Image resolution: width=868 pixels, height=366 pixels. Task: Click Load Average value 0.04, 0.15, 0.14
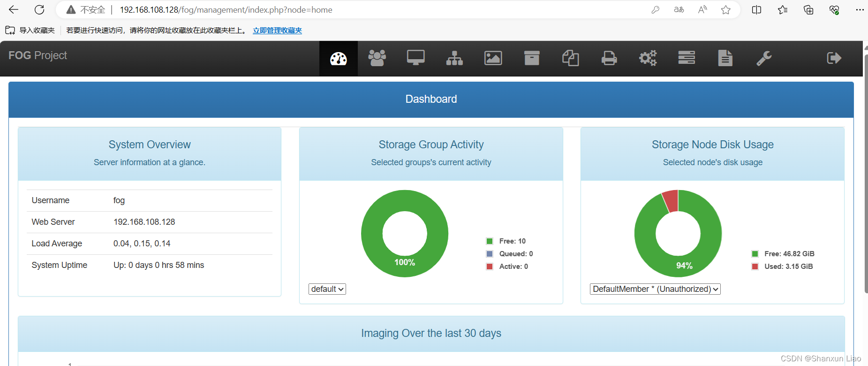point(142,244)
